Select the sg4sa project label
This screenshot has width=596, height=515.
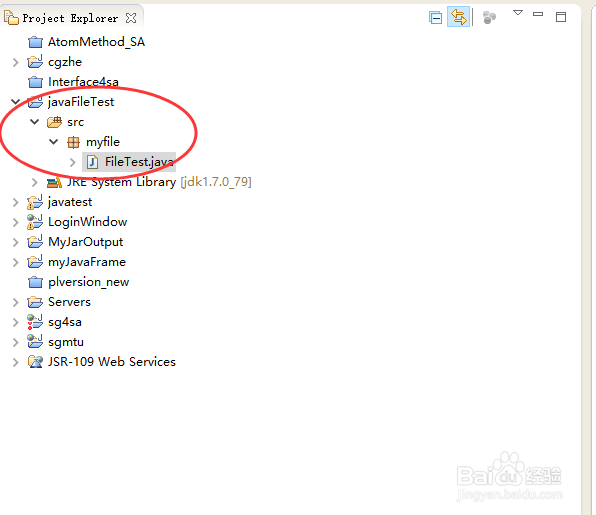pyautogui.click(x=65, y=322)
